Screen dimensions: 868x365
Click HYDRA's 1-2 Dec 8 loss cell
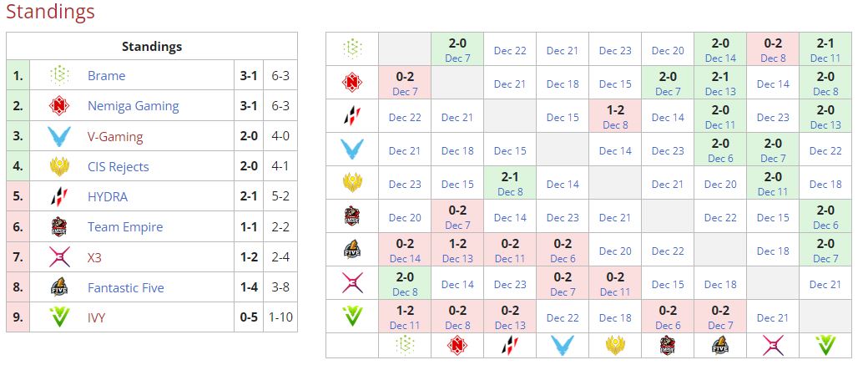point(615,117)
